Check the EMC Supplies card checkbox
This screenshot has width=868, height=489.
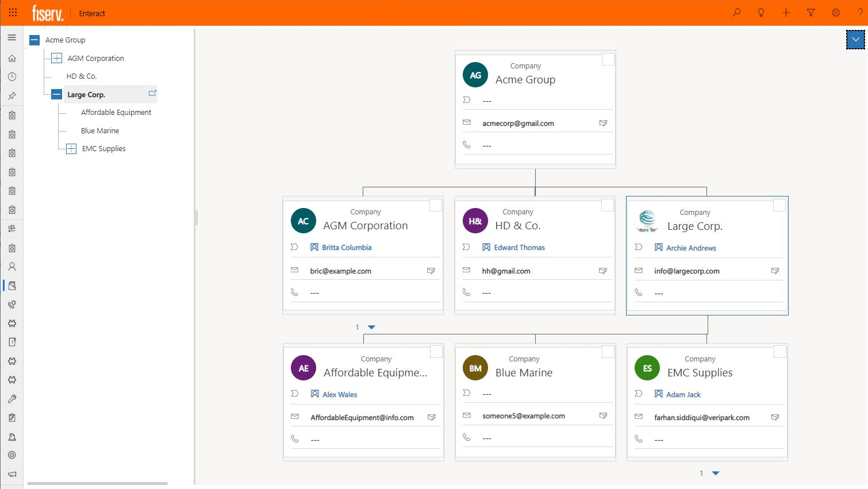779,351
